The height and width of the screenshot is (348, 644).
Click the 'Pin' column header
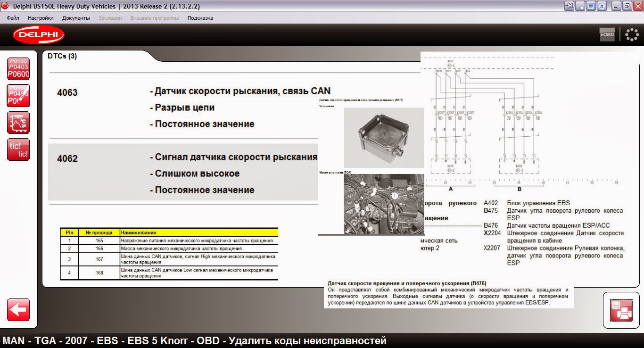(x=69, y=232)
